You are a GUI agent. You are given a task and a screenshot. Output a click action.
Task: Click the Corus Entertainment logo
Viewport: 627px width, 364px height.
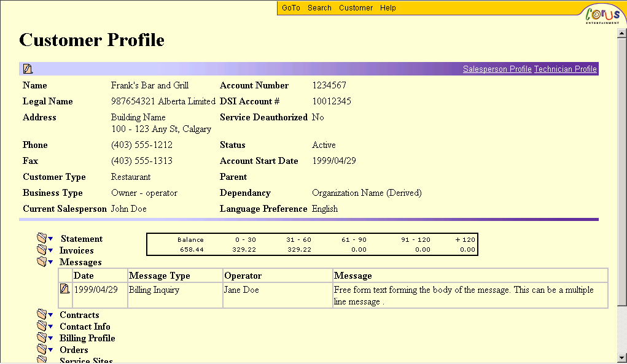pyautogui.click(x=602, y=14)
